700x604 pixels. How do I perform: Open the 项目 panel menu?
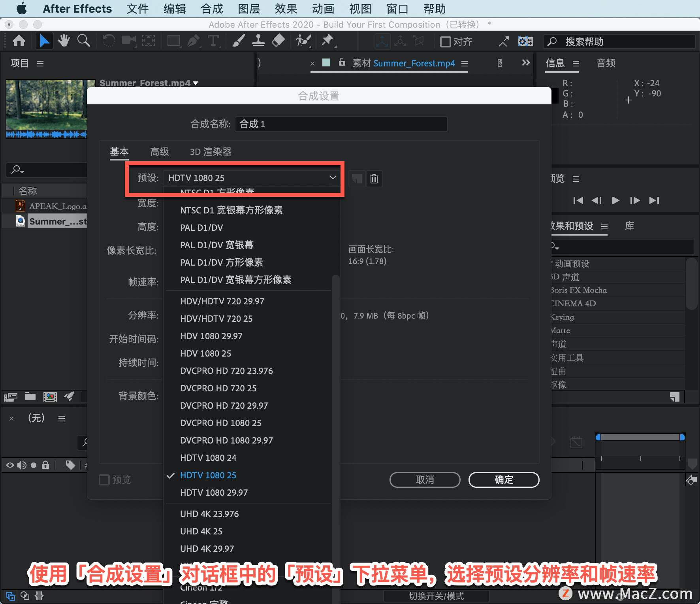pyautogui.click(x=40, y=64)
